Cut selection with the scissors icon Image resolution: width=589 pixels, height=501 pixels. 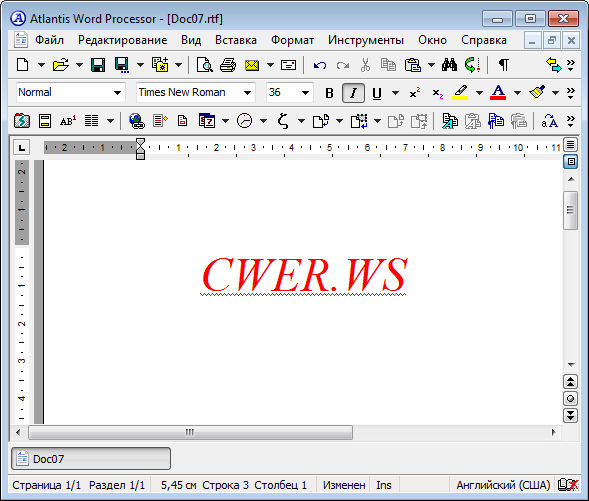pyautogui.click(x=365, y=65)
